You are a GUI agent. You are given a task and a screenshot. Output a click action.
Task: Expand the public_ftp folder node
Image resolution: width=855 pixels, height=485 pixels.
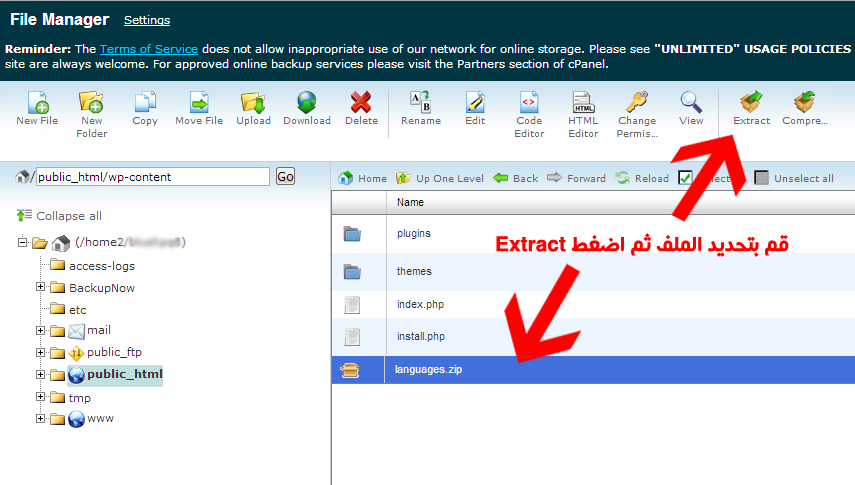point(41,353)
